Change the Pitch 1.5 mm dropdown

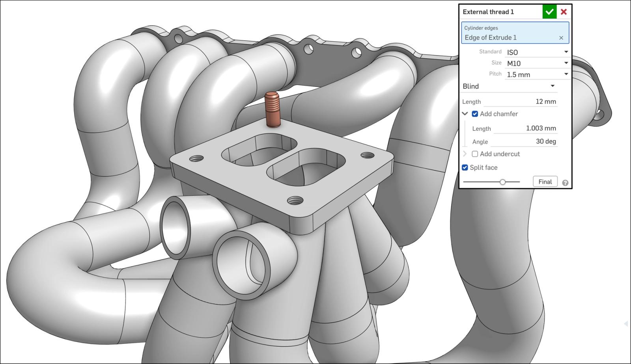click(537, 74)
